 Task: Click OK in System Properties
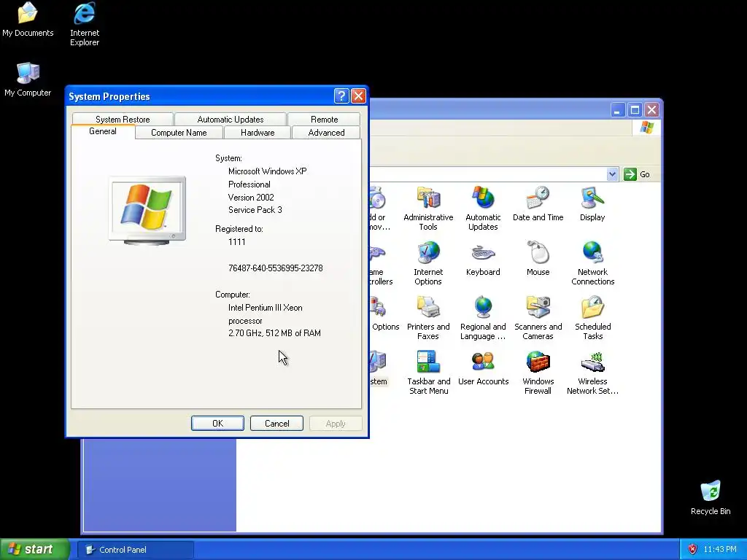tap(217, 424)
